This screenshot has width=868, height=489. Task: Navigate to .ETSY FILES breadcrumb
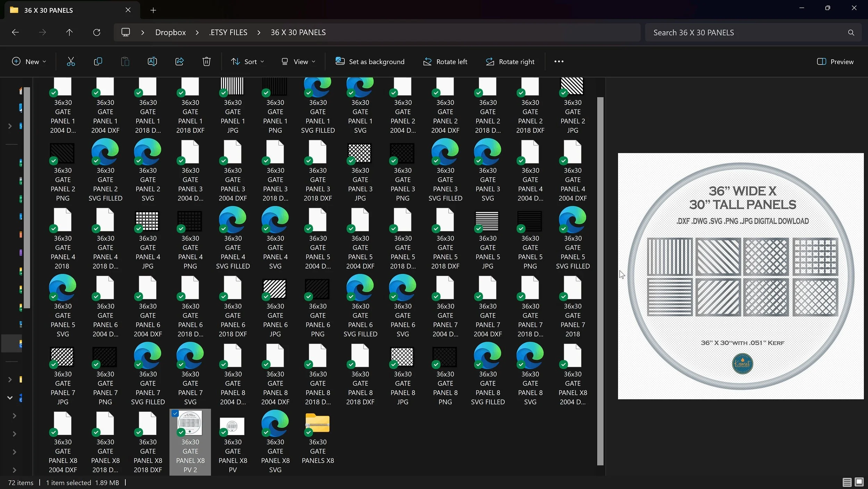click(x=228, y=32)
